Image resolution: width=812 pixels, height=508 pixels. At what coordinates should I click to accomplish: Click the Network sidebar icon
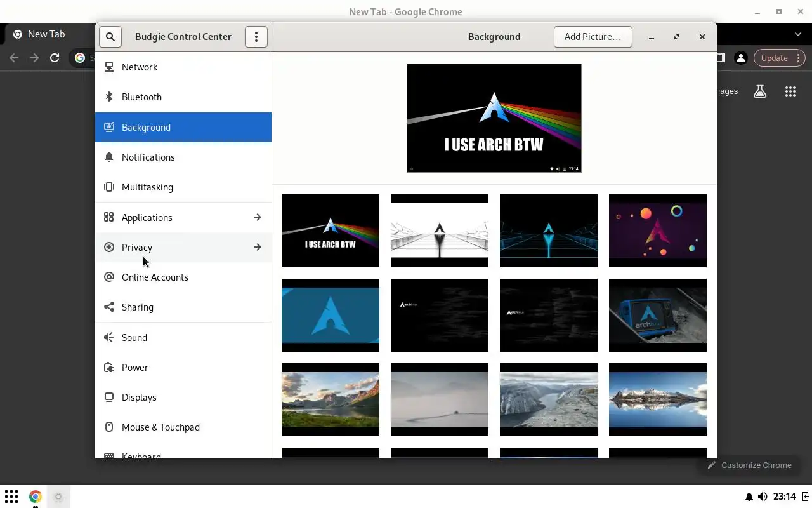(109, 67)
